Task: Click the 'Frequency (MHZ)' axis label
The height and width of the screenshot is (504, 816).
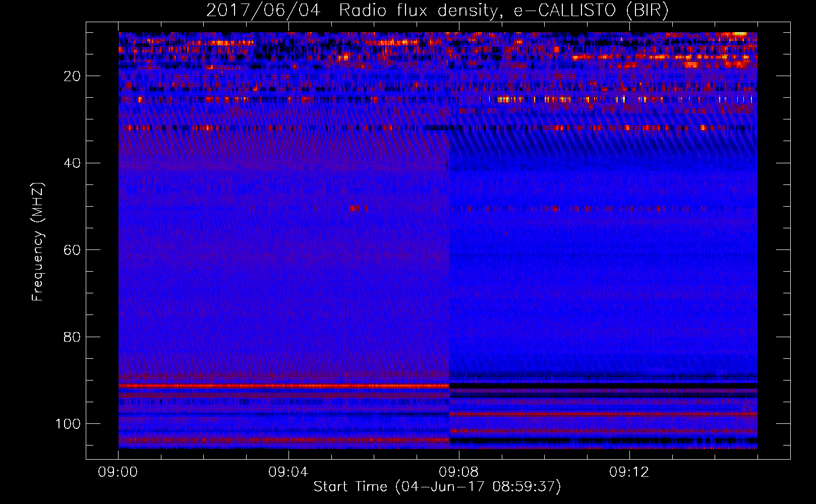Action: click(38, 242)
